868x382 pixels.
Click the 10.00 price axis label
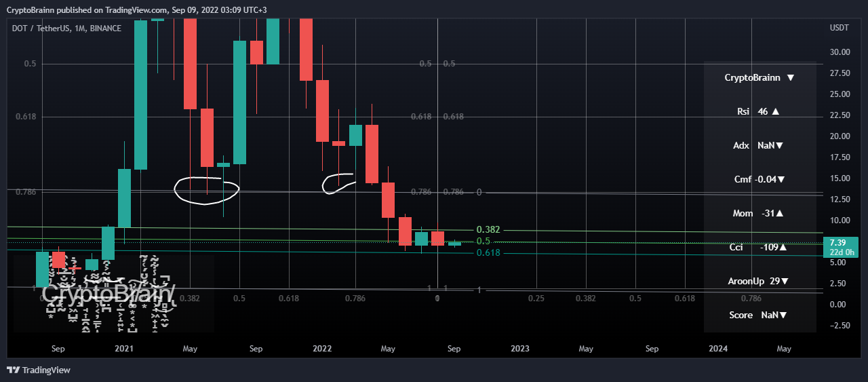pyautogui.click(x=840, y=220)
